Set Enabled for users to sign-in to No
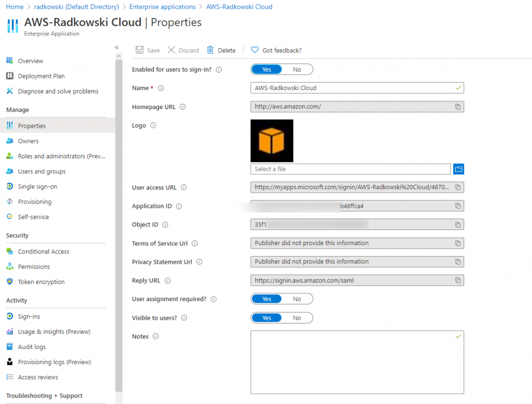The image size is (532, 404). [x=297, y=70]
